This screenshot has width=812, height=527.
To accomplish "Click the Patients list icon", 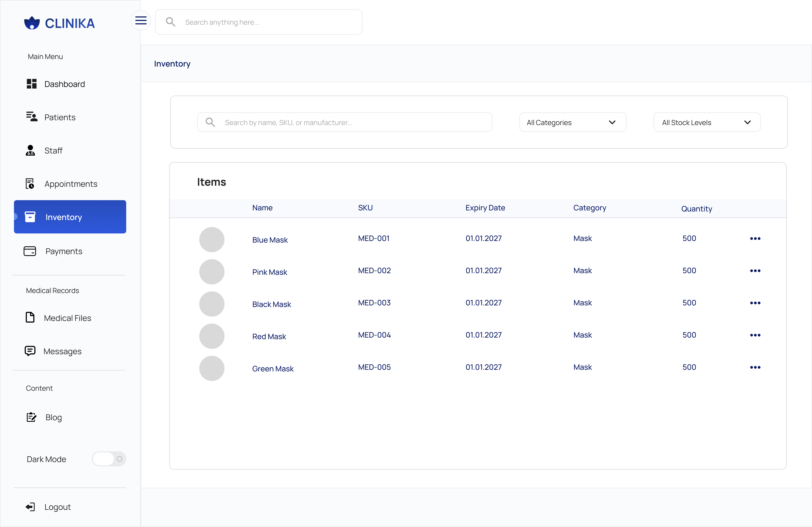I will click(31, 117).
